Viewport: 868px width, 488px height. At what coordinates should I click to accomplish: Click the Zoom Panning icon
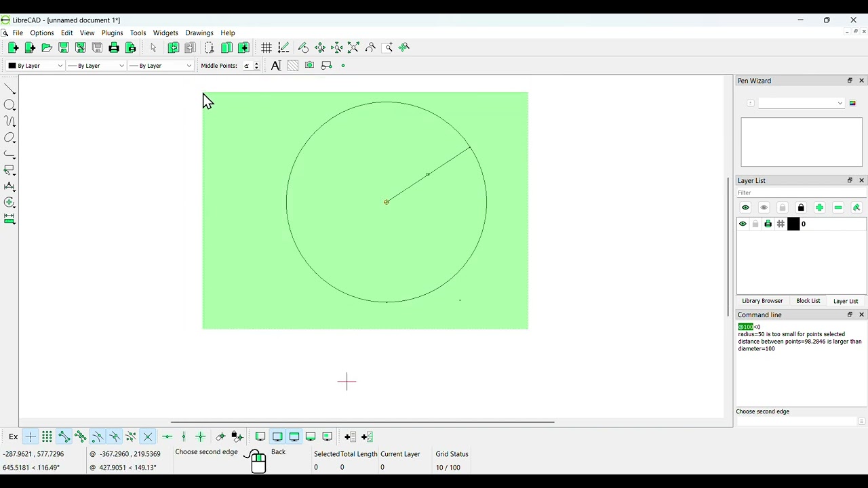(x=404, y=47)
